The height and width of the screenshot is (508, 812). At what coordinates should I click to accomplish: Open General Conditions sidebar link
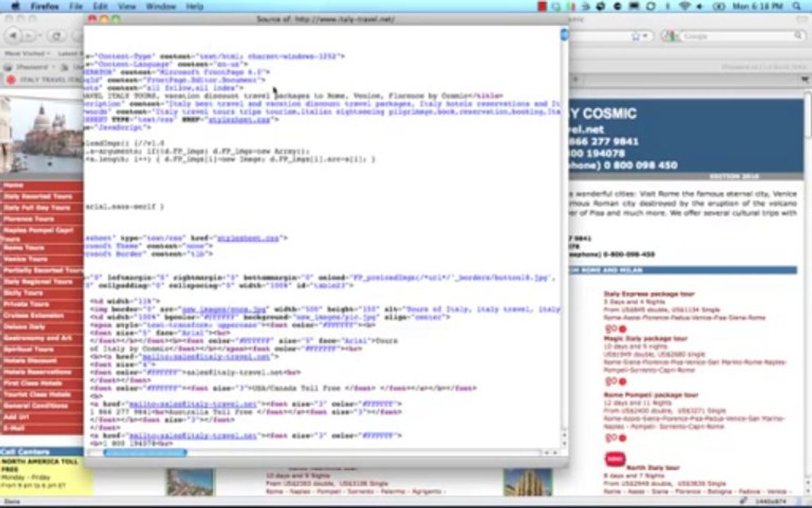[x=36, y=406]
